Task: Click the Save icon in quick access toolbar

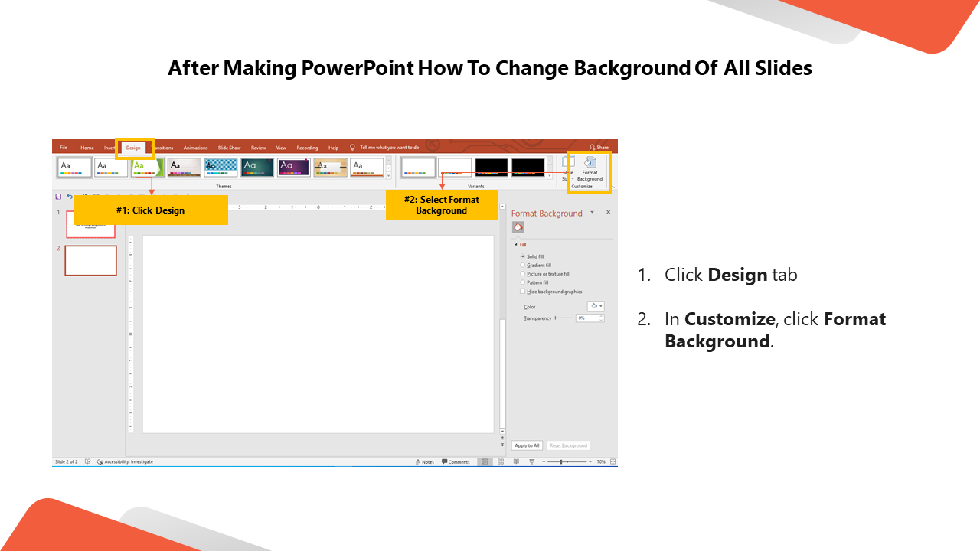Action: coord(58,197)
